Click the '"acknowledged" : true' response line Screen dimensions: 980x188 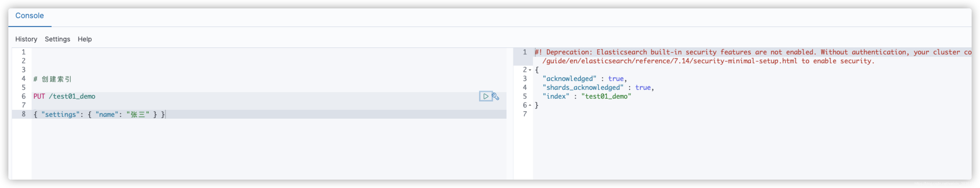(x=584, y=79)
